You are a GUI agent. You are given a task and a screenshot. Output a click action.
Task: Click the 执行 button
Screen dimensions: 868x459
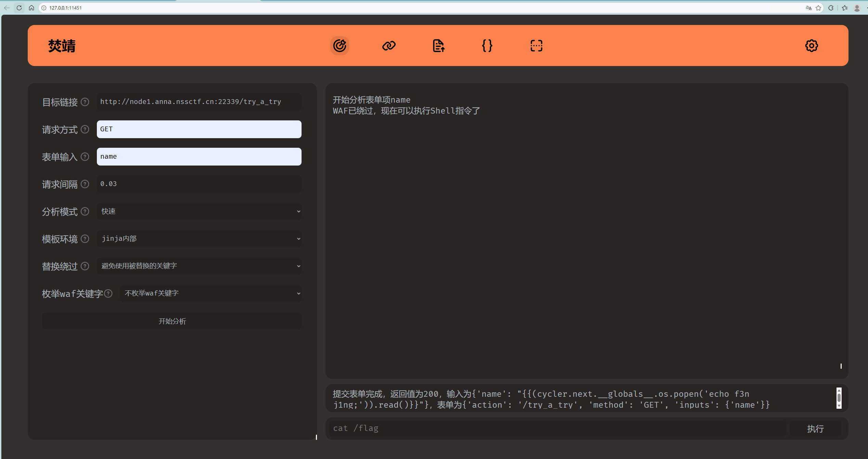pos(815,429)
